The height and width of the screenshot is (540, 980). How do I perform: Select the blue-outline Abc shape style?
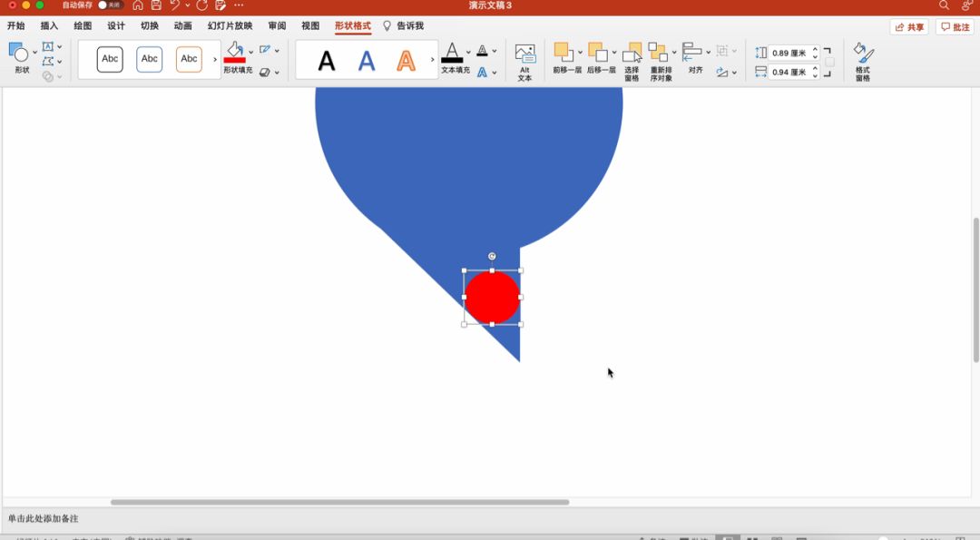[150, 59]
